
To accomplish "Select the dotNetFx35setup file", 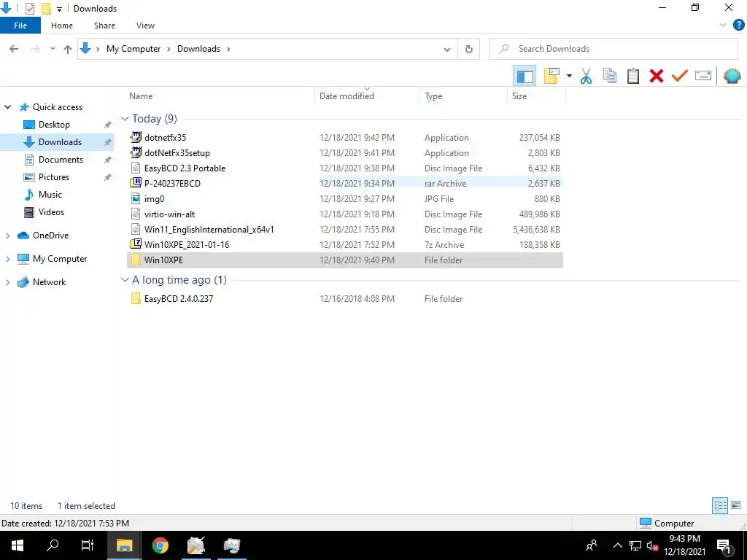I will (345, 153).
